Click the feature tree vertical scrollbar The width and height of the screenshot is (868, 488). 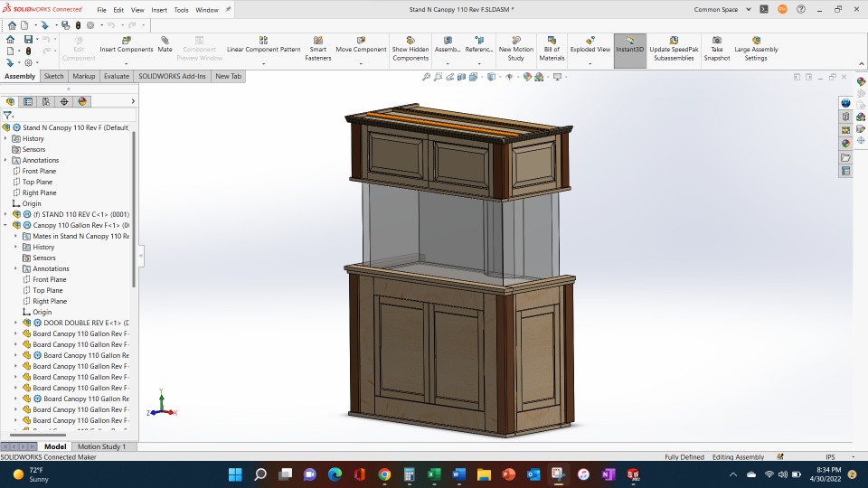point(134,209)
